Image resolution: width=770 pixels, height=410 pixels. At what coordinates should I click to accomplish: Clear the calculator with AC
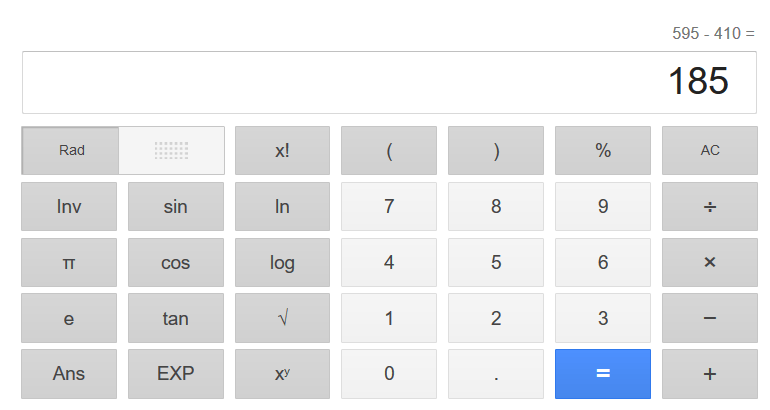(709, 151)
